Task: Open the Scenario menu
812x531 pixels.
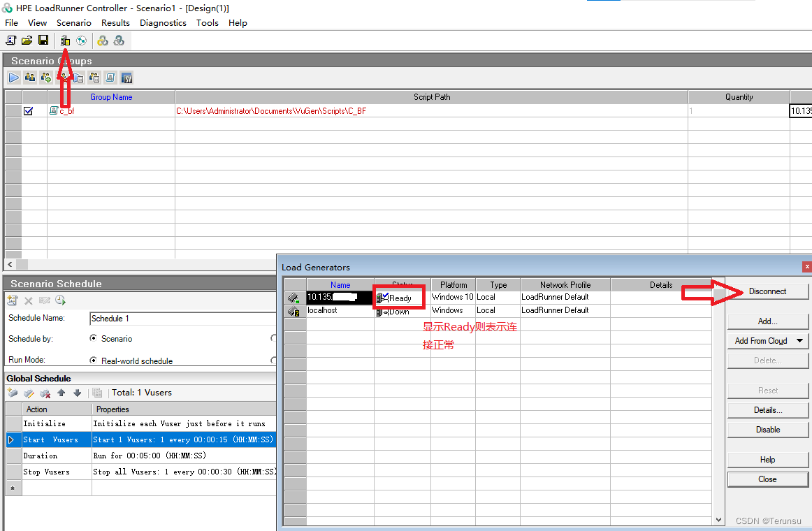Action: [74, 23]
